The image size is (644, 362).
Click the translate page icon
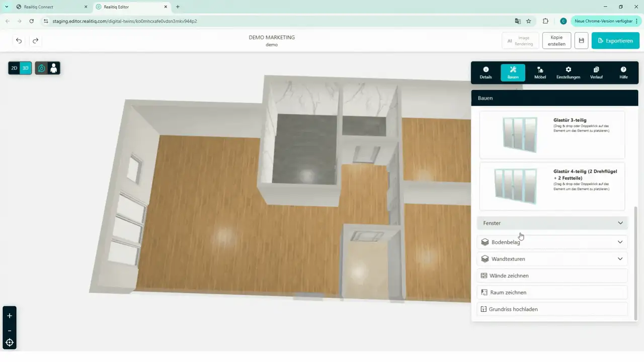pos(517,21)
